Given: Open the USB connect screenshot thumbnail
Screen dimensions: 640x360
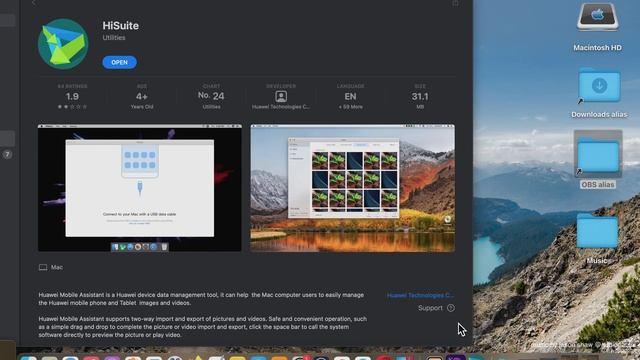Looking at the screenshot, I should point(140,188).
